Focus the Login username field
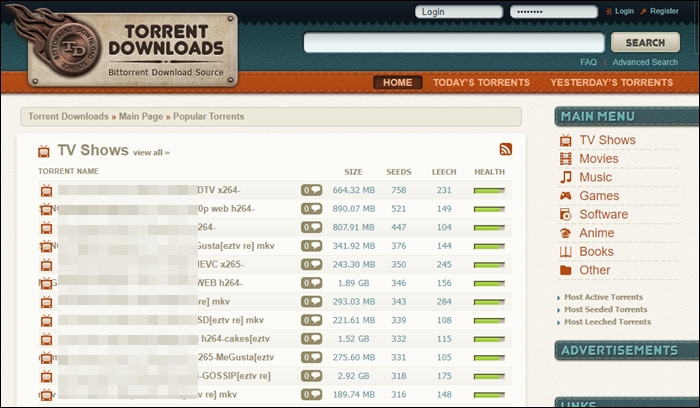Screen dimensions: 700x408 [458, 12]
